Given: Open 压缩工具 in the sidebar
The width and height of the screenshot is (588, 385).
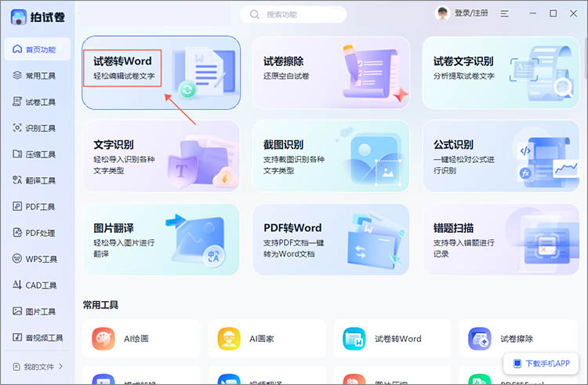Looking at the screenshot, I should 37,154.
